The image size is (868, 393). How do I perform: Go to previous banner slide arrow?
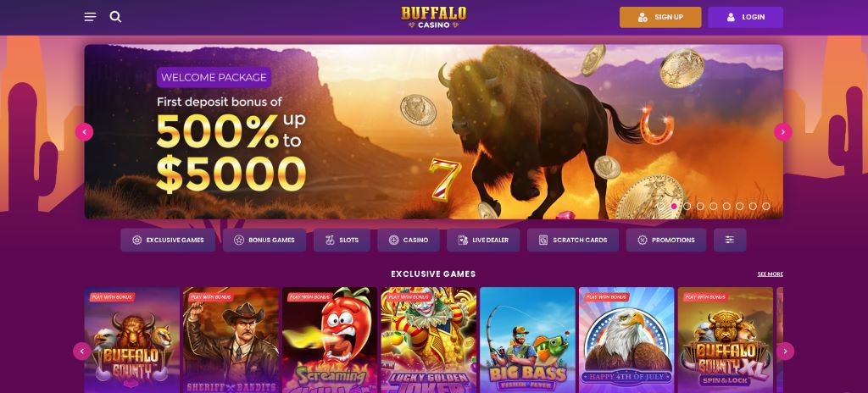click(x=84, y=132)
